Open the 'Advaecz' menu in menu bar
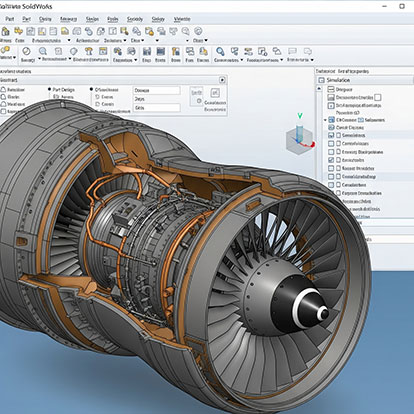 [68, 19]
